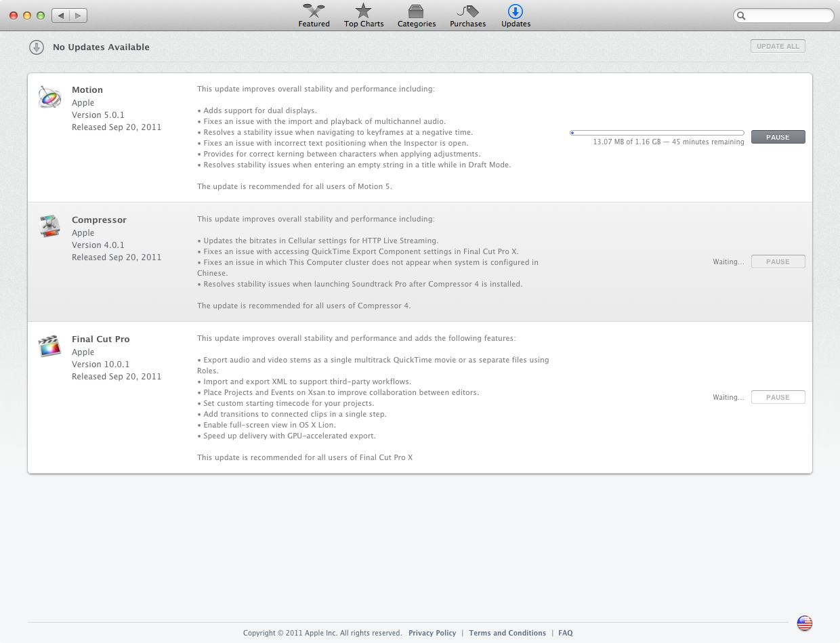This screenshot has width=840, height=643.
Task: Click 'Version 5.0.1' text under Motion
Action: tap(98, 115)
